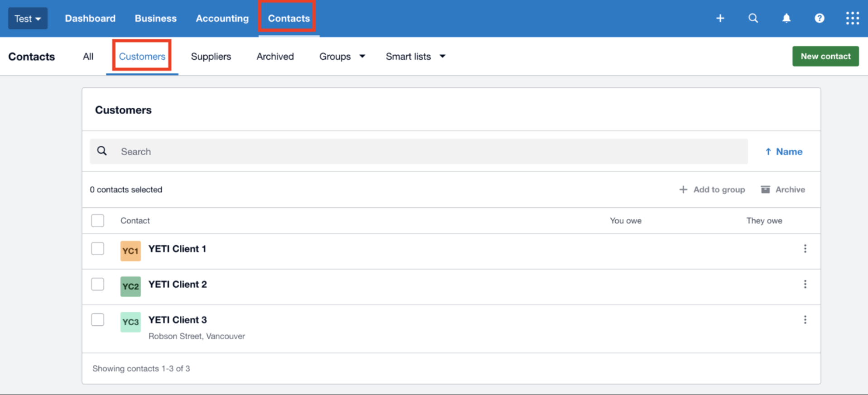Click the 'They owe' column header
This screenshot has width=868, height=395.
[x=764, y=220]
